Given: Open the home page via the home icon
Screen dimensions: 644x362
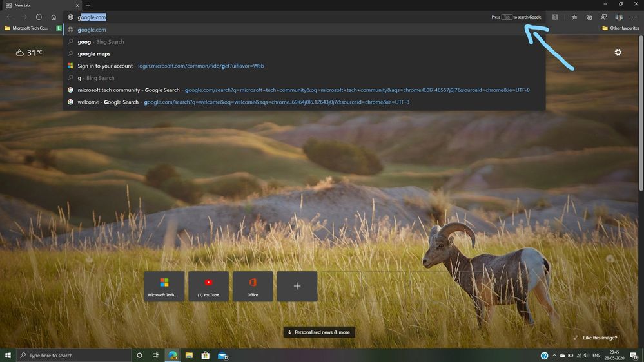Looking at the screenshot, I should [x=54, y=17].
